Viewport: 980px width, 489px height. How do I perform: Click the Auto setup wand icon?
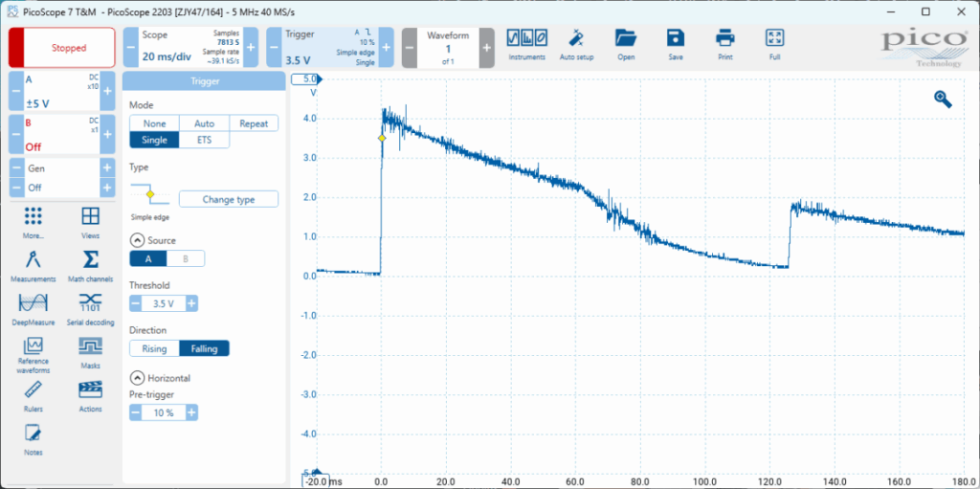click(x=576, y=38)
